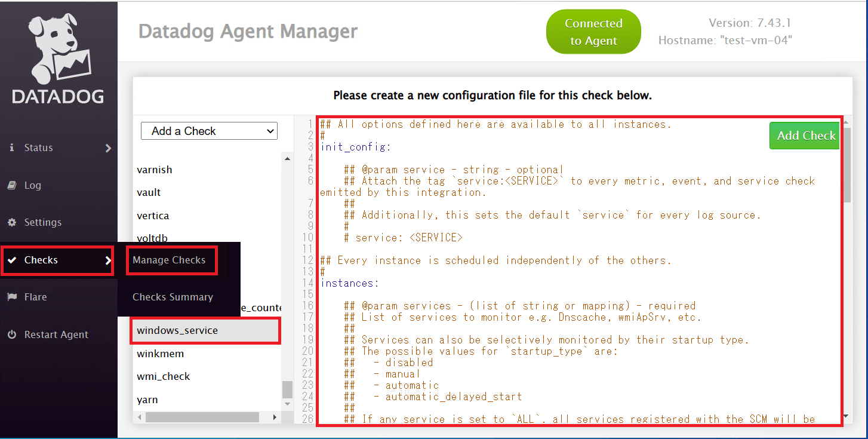Click left arrow of checks list horizontal scrollbar
Image resolution: width=868 pixels, height=439 pixels.
point(140,416)
